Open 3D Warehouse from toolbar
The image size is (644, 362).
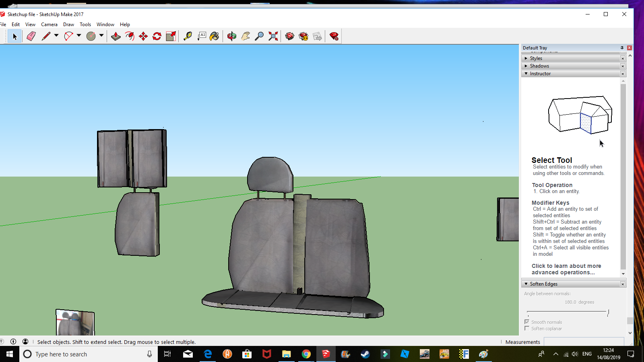[290, 36]
